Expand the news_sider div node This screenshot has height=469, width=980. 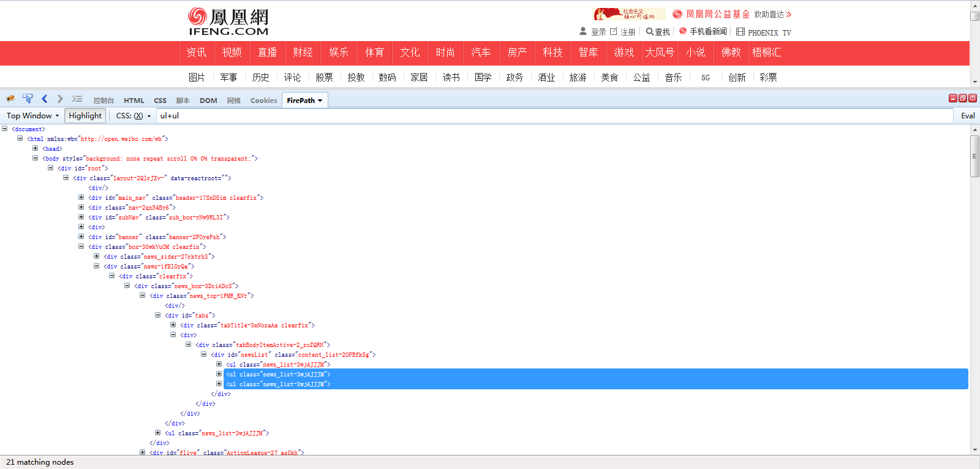[x=96, y=256]
